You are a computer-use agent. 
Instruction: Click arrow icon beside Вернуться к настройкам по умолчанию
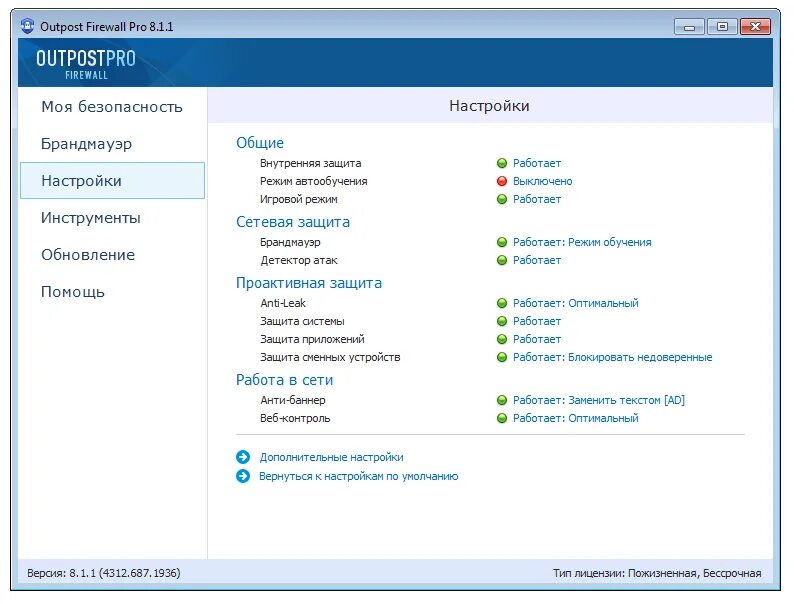coord(243,476)
